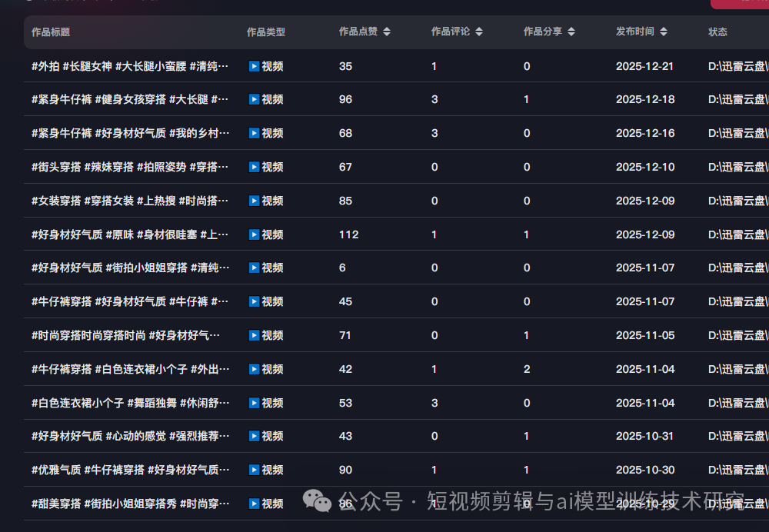Select title #紧身牛仔裤 #健身女孩穿搭
The image size is (769, 532).
click(x=130, y=99)
